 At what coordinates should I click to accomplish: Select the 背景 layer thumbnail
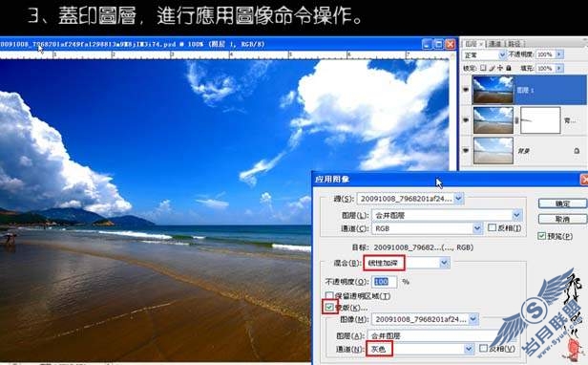point(493,151)
